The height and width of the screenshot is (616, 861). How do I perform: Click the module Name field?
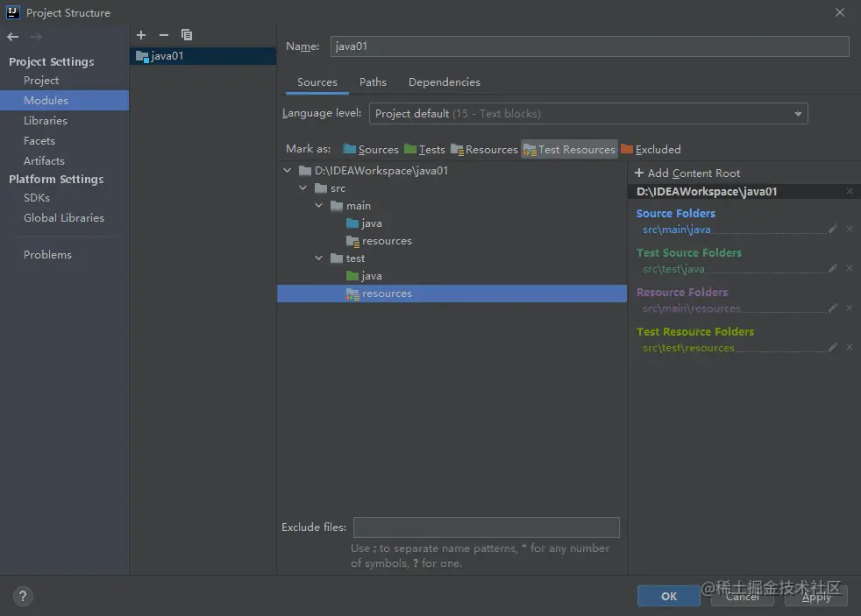(x=590, y=46)
